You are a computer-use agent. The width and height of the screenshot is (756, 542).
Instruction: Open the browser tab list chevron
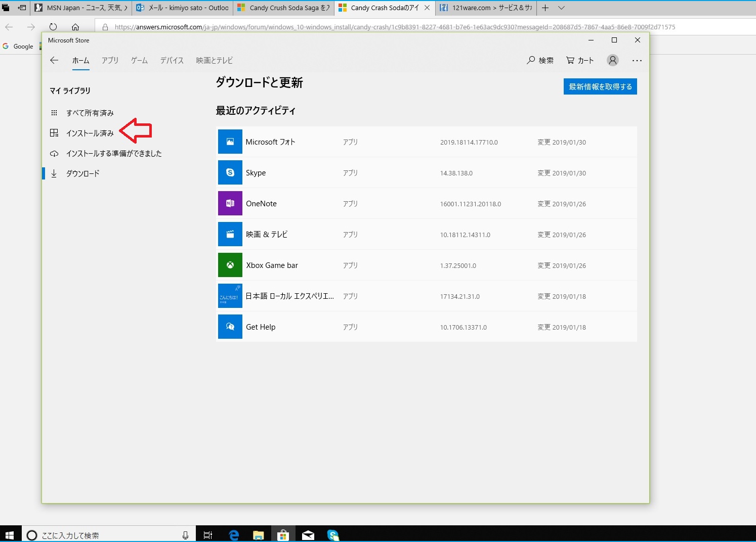pos(561,8)
